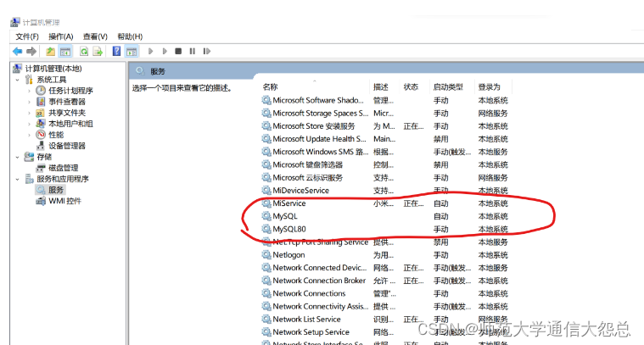Sort by the 描述 column header

pos(381,87)
